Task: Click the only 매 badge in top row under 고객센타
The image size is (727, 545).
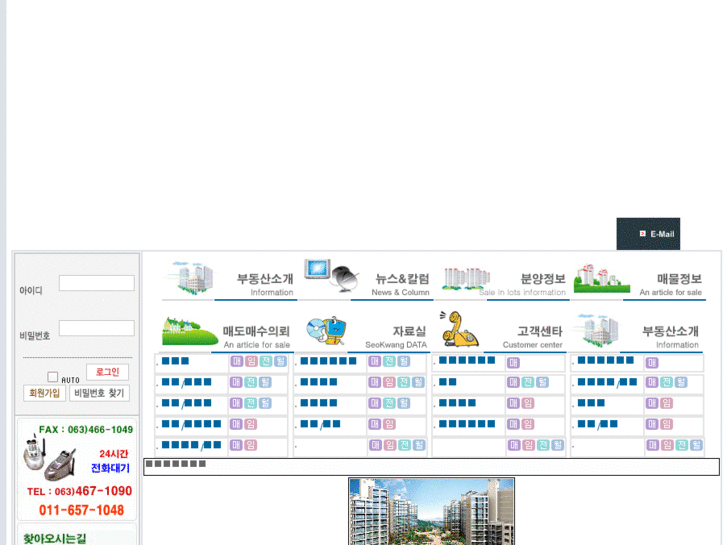Action: point(513,362)
